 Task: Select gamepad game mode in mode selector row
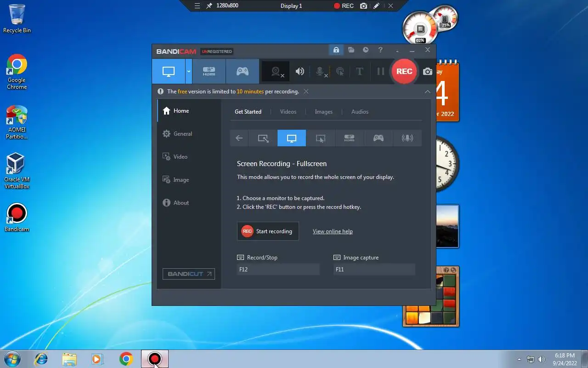[379, 138]
